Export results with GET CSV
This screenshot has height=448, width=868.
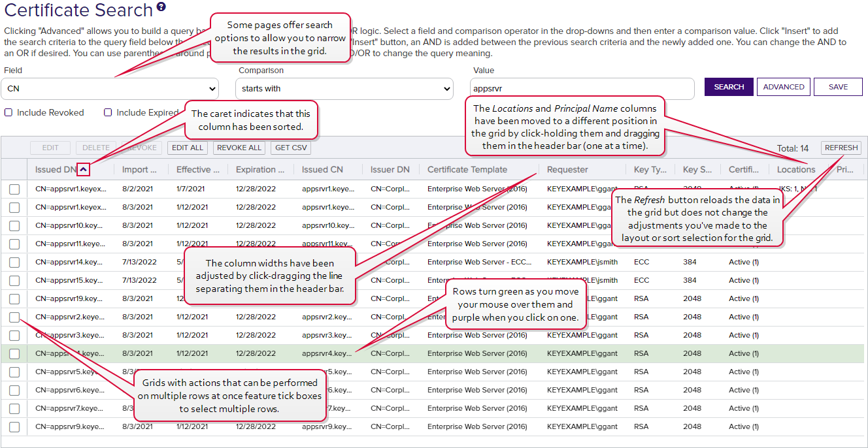point(291,148)
